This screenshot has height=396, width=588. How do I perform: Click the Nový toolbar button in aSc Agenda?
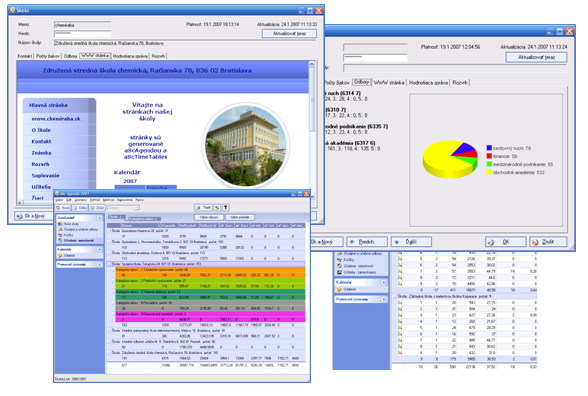(63, 207)
